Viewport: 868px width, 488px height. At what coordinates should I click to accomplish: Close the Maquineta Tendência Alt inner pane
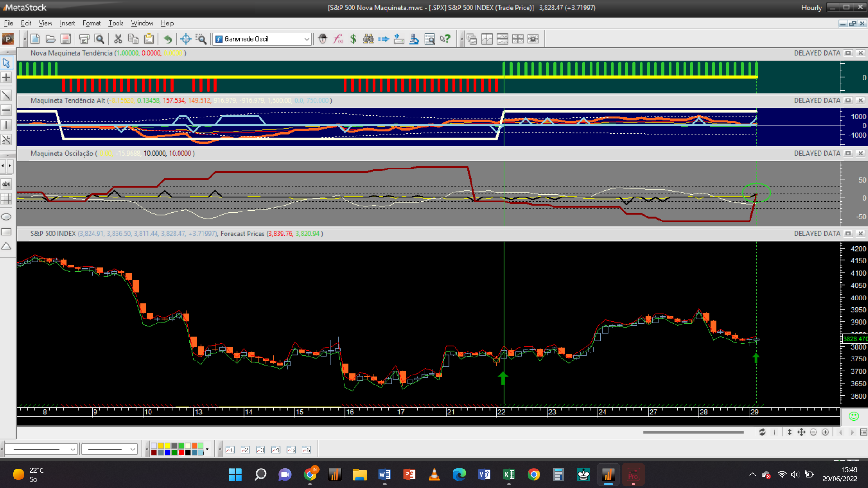tap(860, 100)
